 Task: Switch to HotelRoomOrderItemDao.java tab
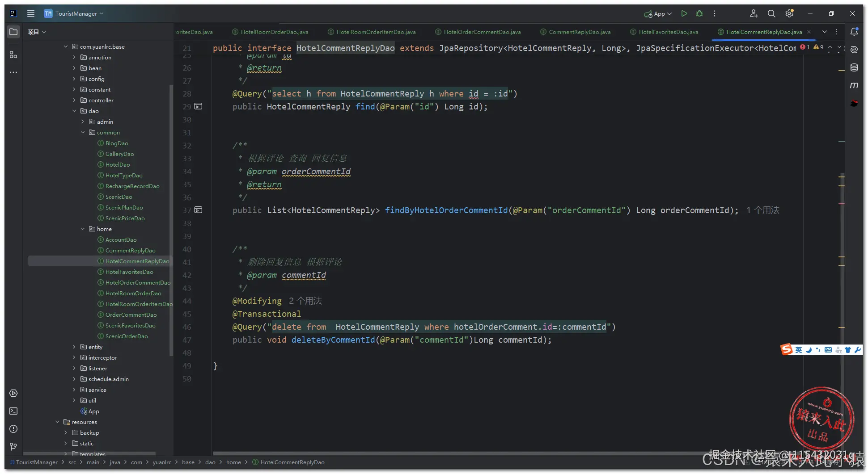click(x=372, y=32)
